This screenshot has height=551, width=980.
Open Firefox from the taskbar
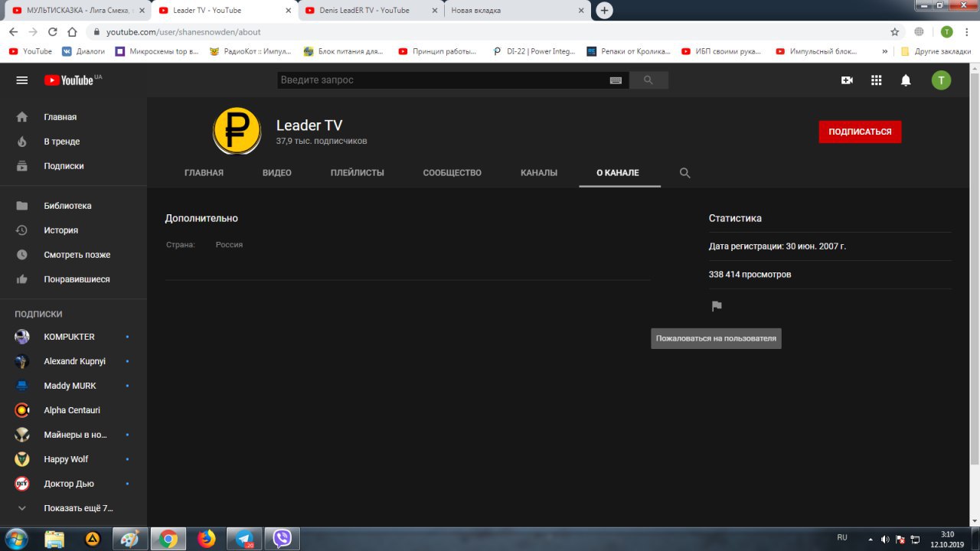[x=207, y=539]
